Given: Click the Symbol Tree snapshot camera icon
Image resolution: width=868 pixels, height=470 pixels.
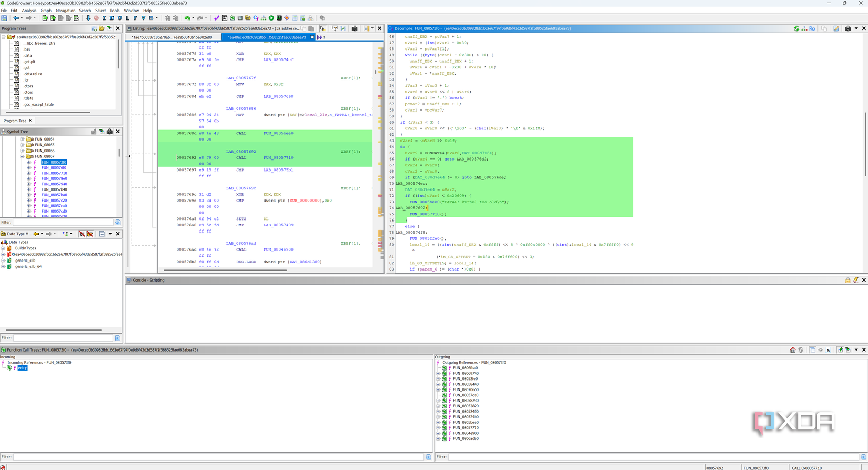Looking at the screenshot, I should tap(109, 132).
